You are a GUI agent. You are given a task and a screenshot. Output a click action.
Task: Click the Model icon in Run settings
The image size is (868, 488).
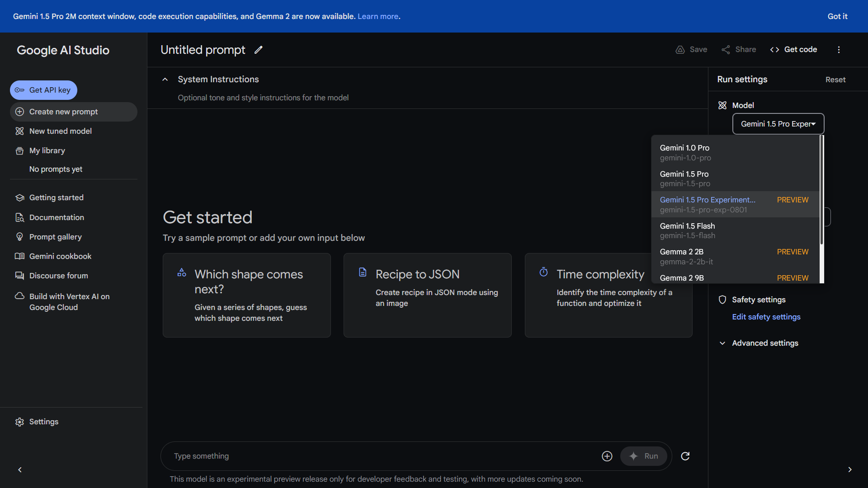[x=722, y=105]
